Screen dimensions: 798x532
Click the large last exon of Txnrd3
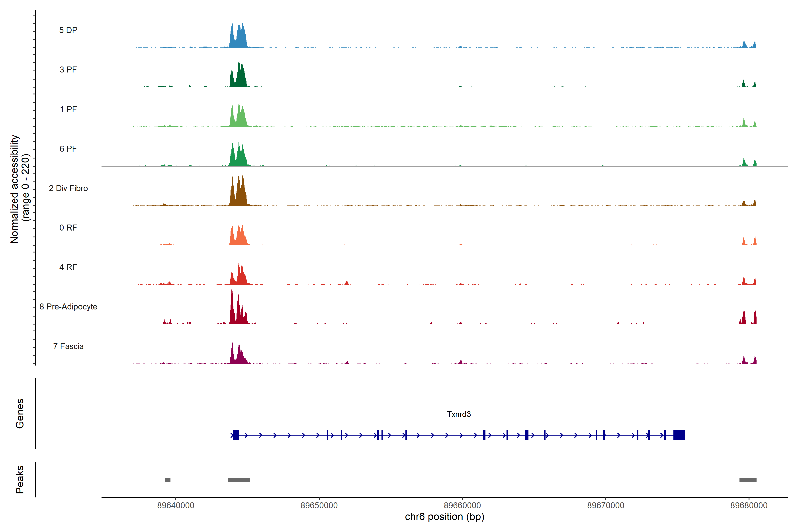[679, 435]
